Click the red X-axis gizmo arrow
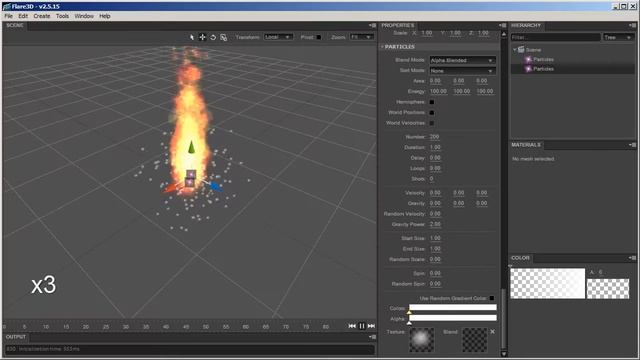This screenshot has width=640, height=360. pos(171,188)
